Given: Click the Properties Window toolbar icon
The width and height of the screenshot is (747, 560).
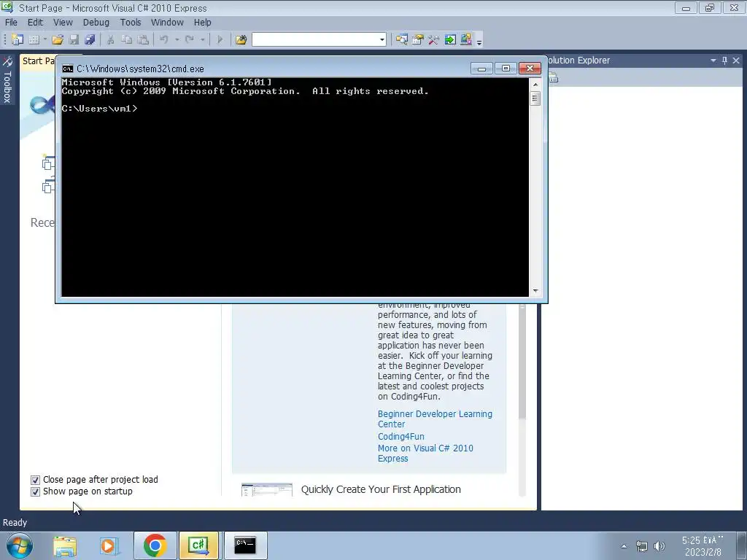Looking at the screenshot, I should [418, 39].
